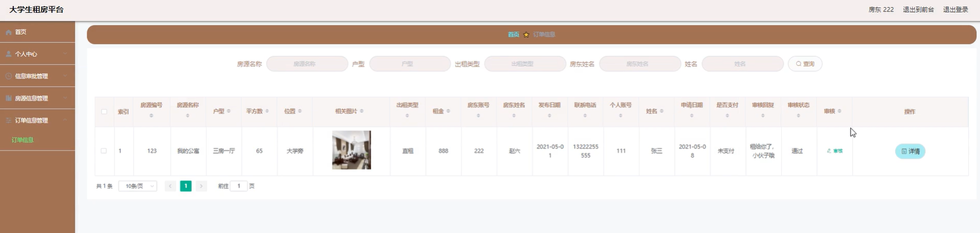Click the 前往 page number input box
The image size is (980, 233).
pyautogui.click(x=239, y=186)
